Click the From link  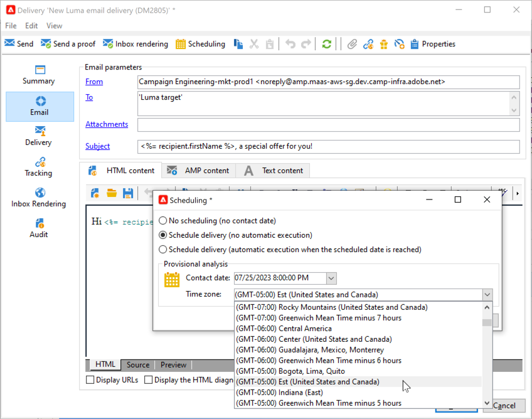(94, 82)
